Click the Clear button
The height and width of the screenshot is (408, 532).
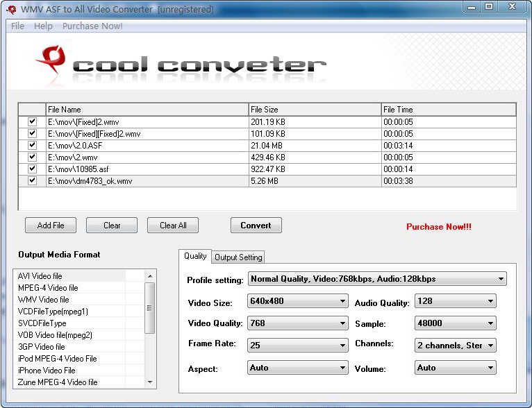pyautogui.click(x=112, y=226)
